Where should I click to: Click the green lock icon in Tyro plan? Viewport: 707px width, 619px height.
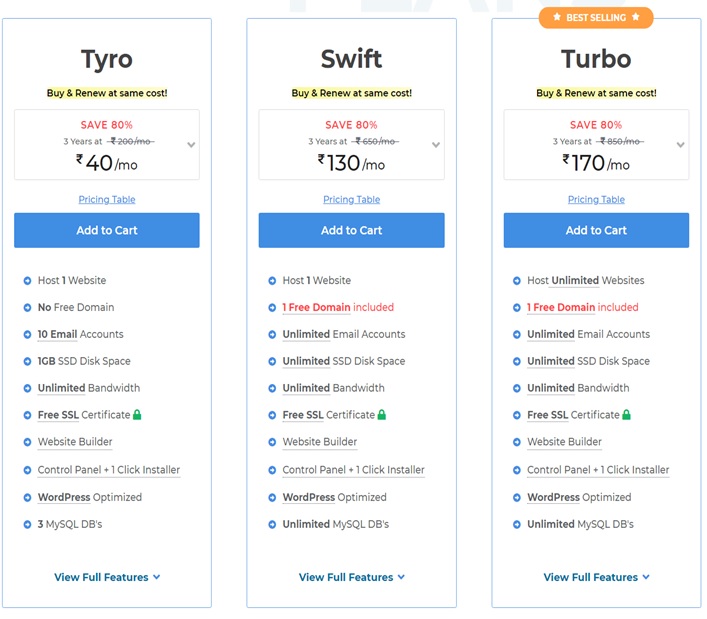pyautogui.click(x=137, y=414)
